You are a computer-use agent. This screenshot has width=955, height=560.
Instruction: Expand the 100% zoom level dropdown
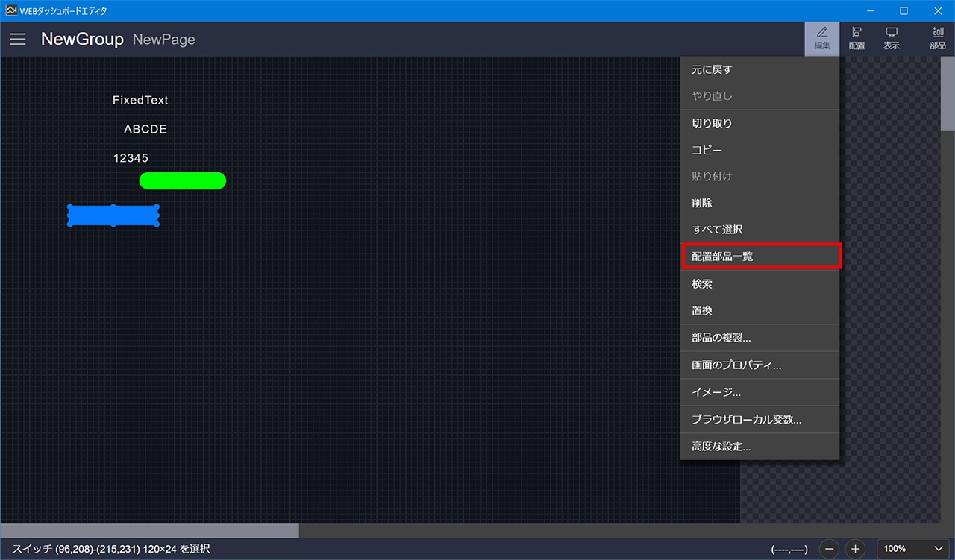point(913,549)
